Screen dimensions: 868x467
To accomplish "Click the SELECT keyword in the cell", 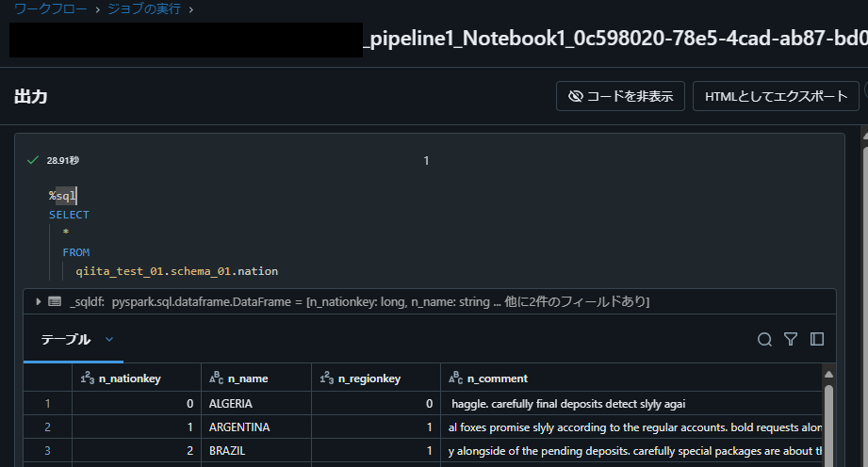I will (69, 215).
